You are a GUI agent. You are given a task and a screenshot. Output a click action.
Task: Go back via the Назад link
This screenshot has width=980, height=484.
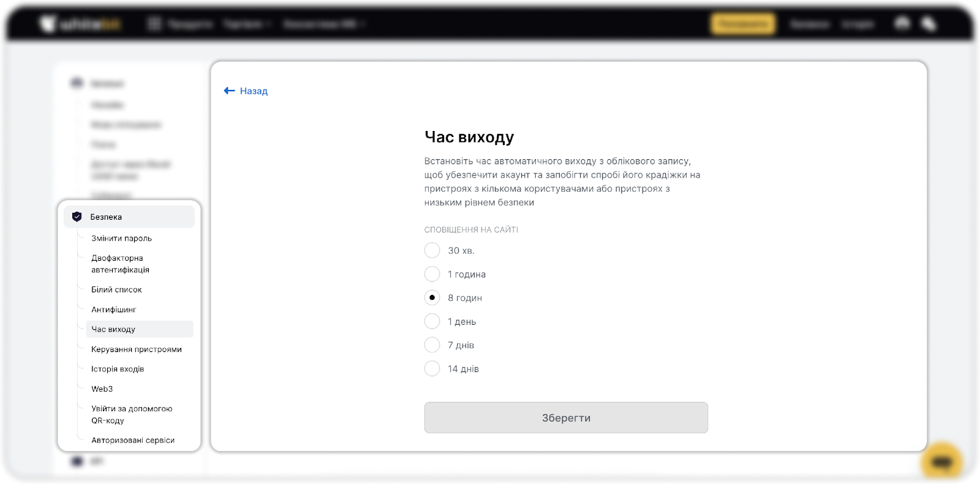point(254,91)
